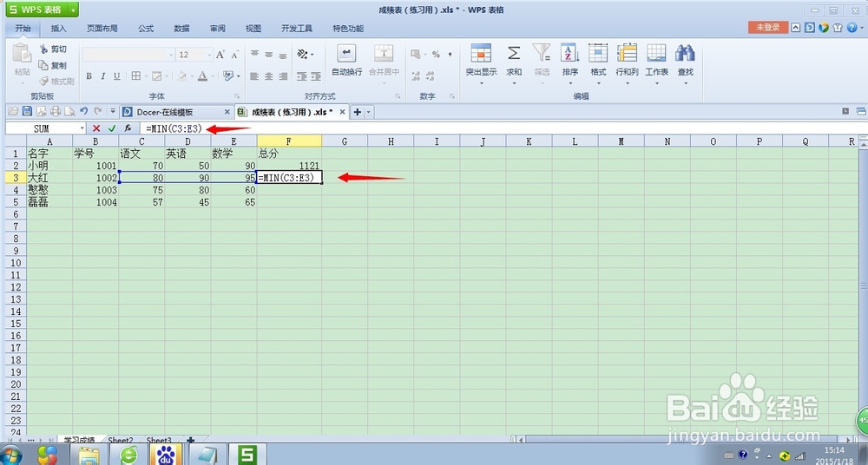
Task: Click the Not Logged In (未登录) button
Action: [x=768, y=27]
